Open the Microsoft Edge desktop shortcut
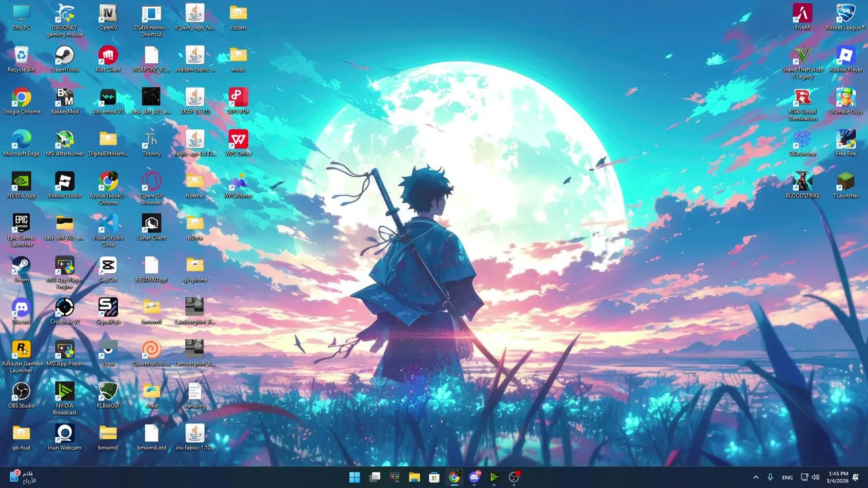The image size is (868, 488). 21,144
